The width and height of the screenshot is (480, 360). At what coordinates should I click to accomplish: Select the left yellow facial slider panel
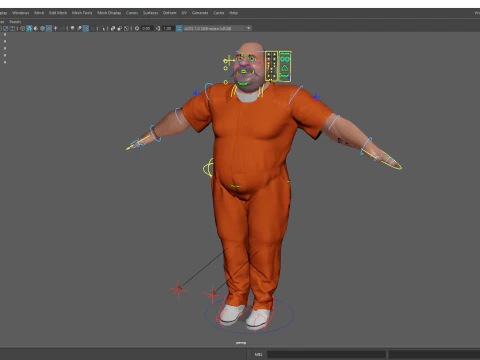coord(271,66)
